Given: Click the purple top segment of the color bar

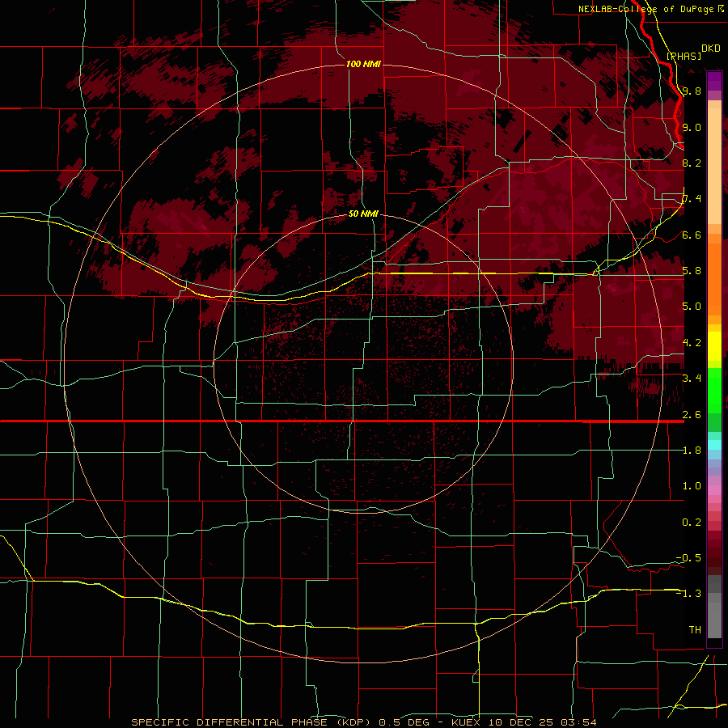Looking at the screenshot, I should 714,81.
